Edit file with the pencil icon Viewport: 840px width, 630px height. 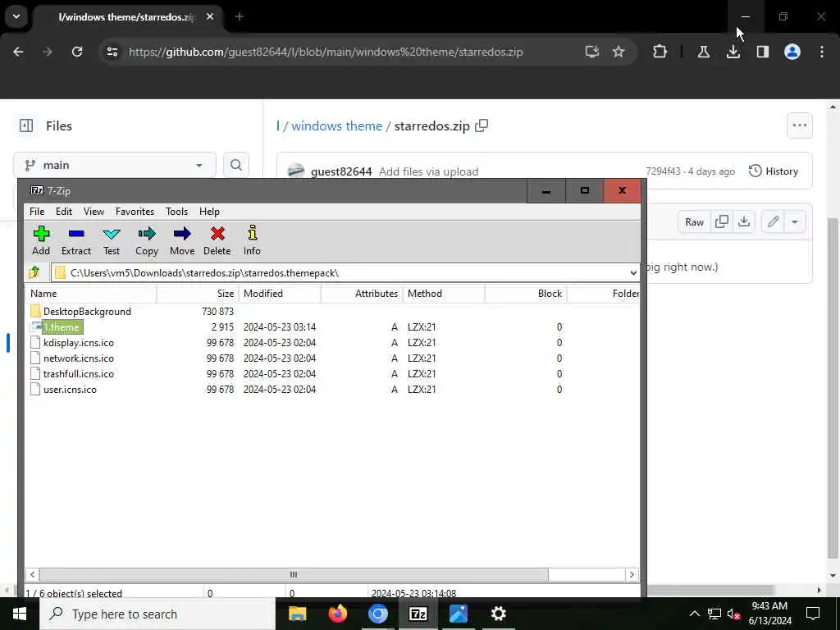click(773, 221)
